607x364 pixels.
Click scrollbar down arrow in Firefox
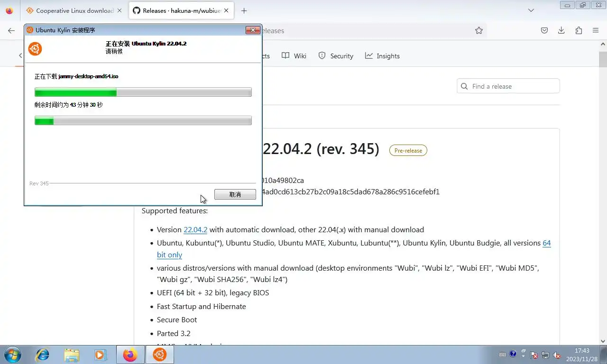click(x=603, y=341)
